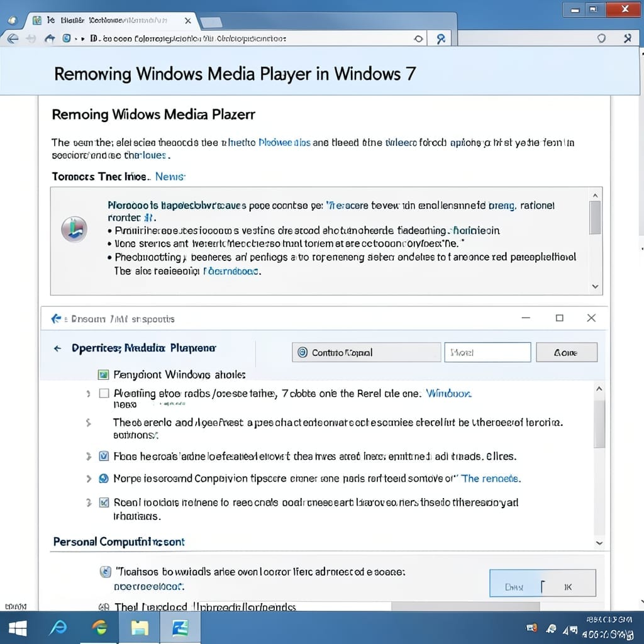Image resolution: width=644 pixels, height=644 pixels.
Task: Expand the 'Thece erecle' row chevron
Action: coord(88,422)
